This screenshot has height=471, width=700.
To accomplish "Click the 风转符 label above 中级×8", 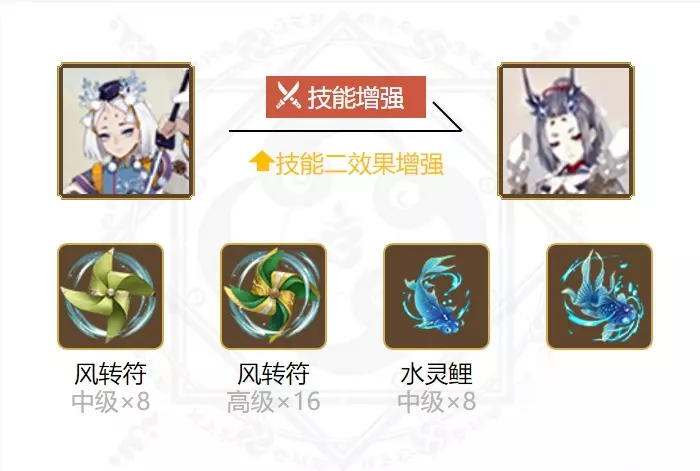I will pos(110,374).
